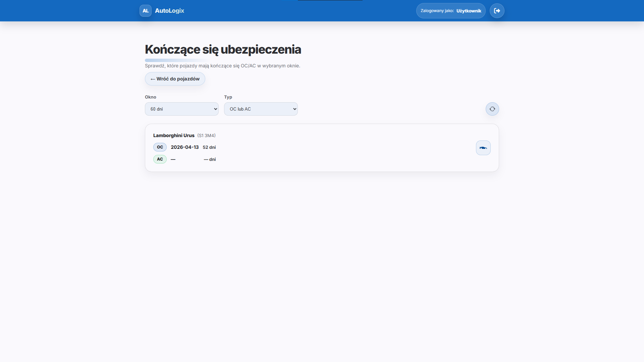The width and height of the screenshot is (644, 362).
Task: Click the AL logo badge
Action: click(146, 11)
